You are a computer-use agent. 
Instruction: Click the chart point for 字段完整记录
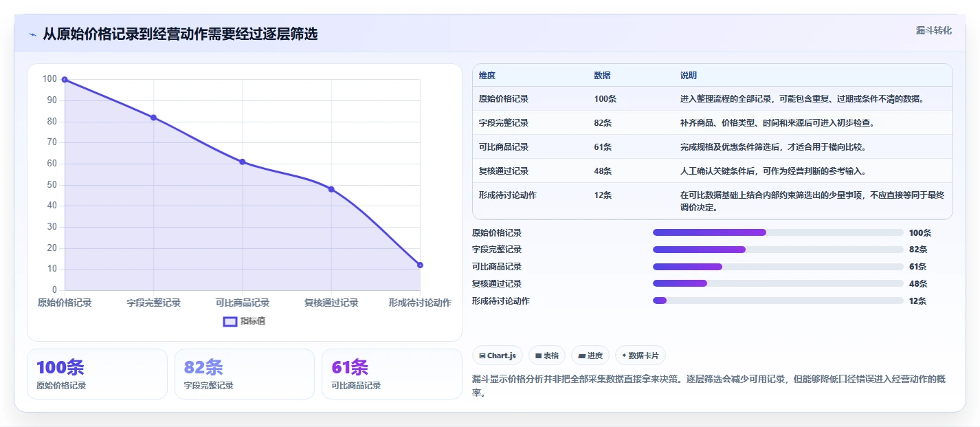click(153, 118)
